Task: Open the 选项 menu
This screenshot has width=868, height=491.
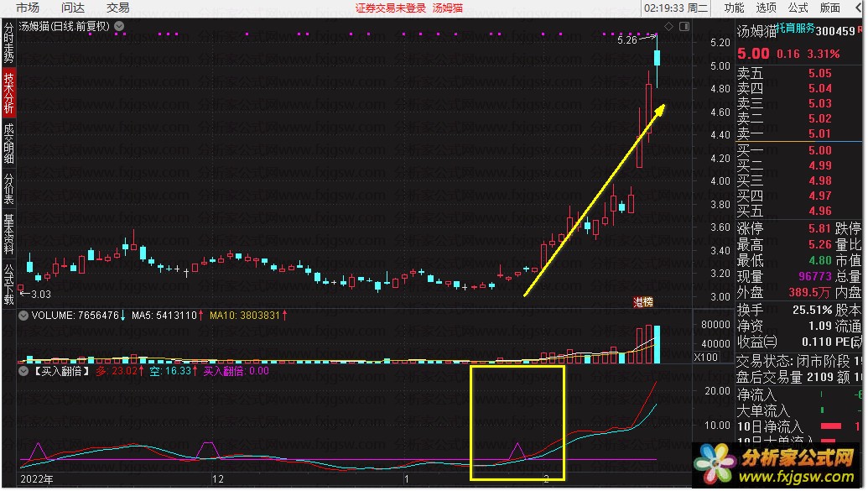Action: point(767,8)
